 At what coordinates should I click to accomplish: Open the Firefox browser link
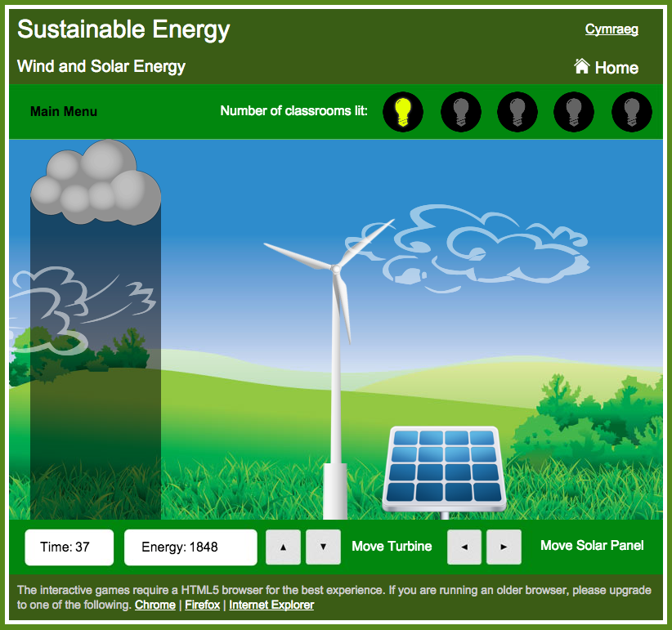202,605
